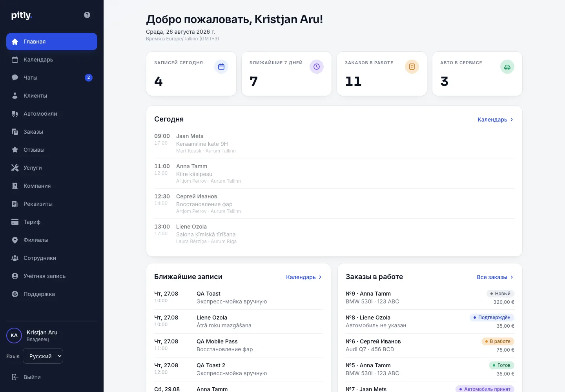The height and width of the screenshot is (392, 565).
Task: Click the team icon beside Сотрудники
Action: 15,258
